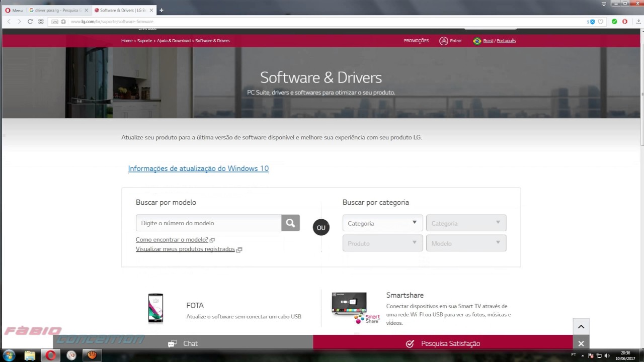Open the ad blocker shield icon
This screenshot has height=362, width=644.
pos(592,22)
